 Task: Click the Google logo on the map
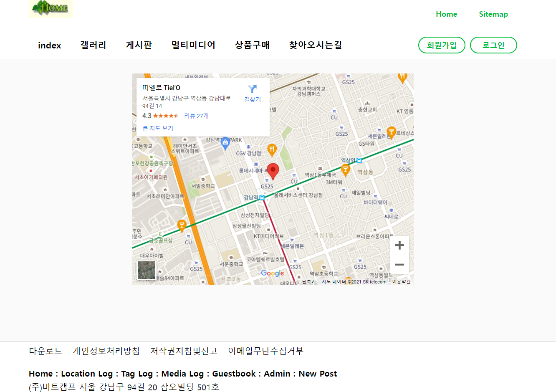(x=273, y=273)
